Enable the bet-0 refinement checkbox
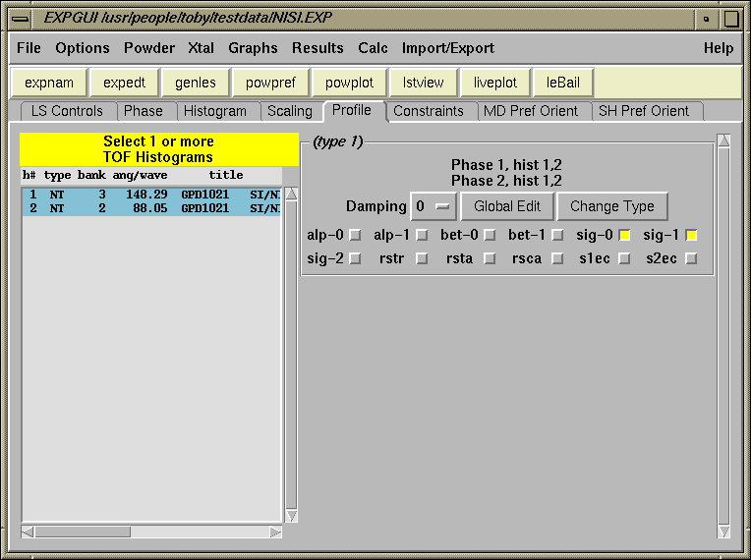The height and width of the screenshot is (560, 751). coord(490,235)
